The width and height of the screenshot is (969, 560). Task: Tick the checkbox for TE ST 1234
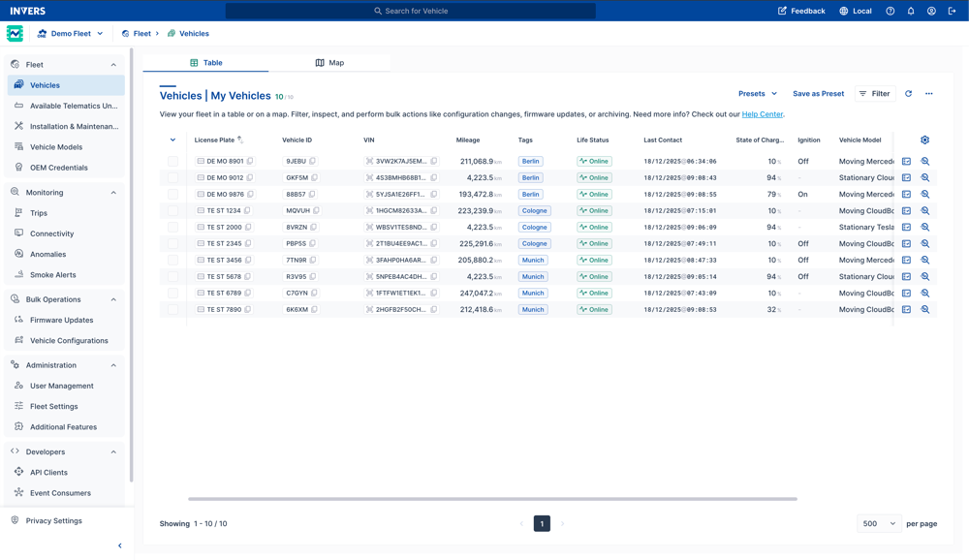(x=172, y=211)
